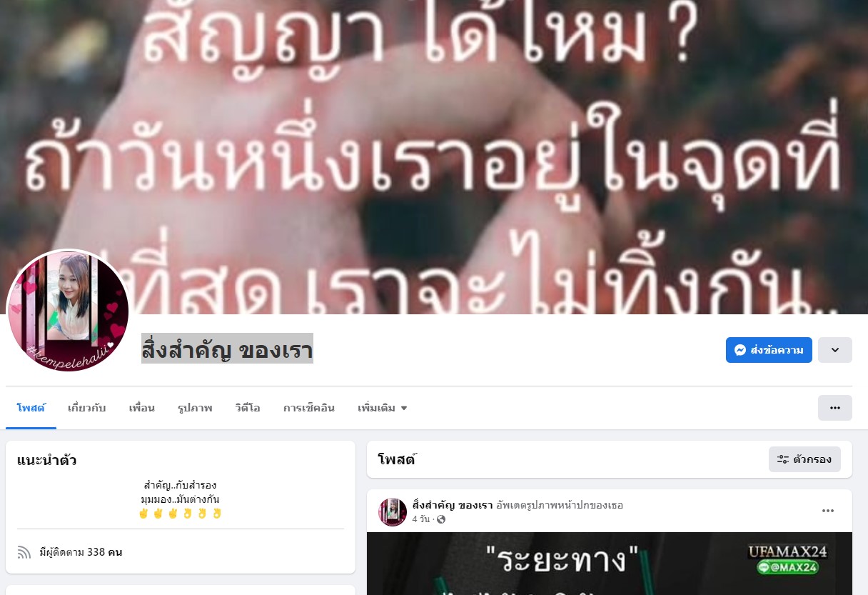Switch to the เกี่ยวกับ tab
The image size is (868, 595).
(x=87, y=408)
